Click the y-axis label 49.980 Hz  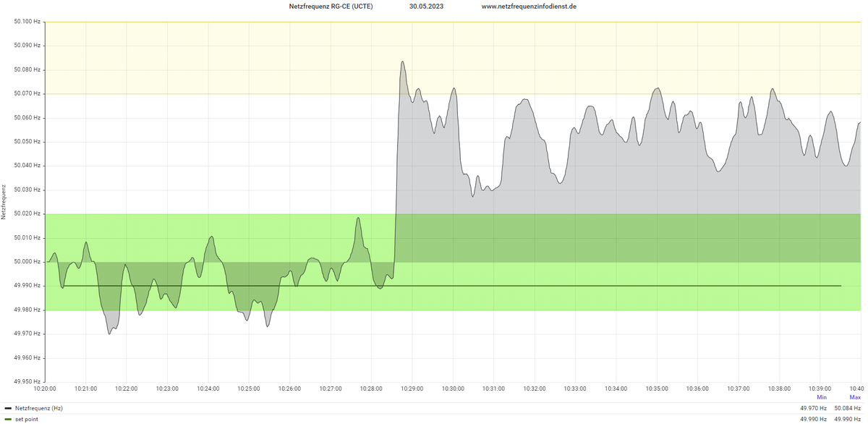pyautogui.click(x=27, y=310)
